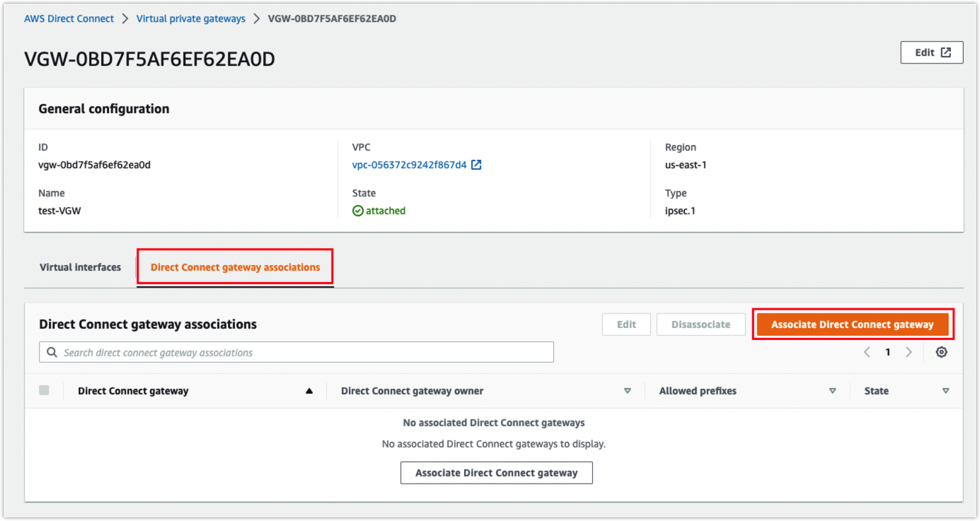Go to next page arrow
This screenshot has width=980, height=521.
909,352
